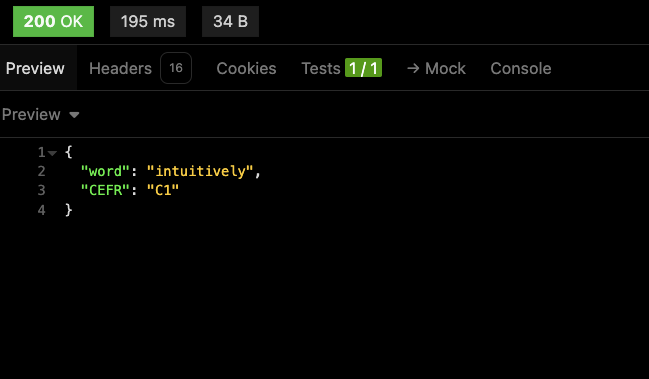Click the "intuitively" value

tap(200, 171)
